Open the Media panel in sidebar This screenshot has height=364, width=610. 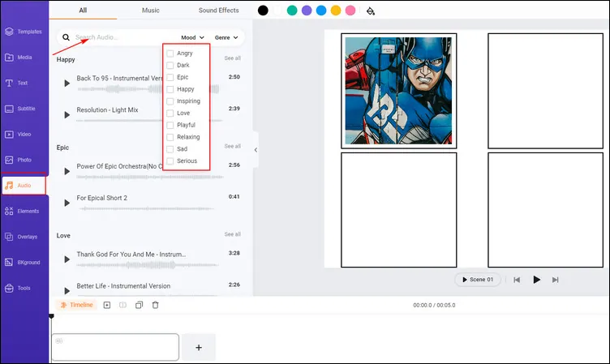19,58
